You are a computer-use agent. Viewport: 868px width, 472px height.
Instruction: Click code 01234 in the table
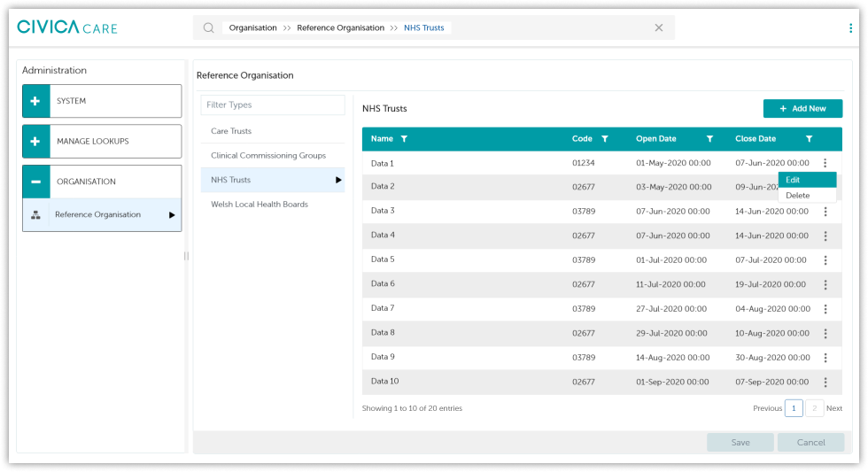584,163
